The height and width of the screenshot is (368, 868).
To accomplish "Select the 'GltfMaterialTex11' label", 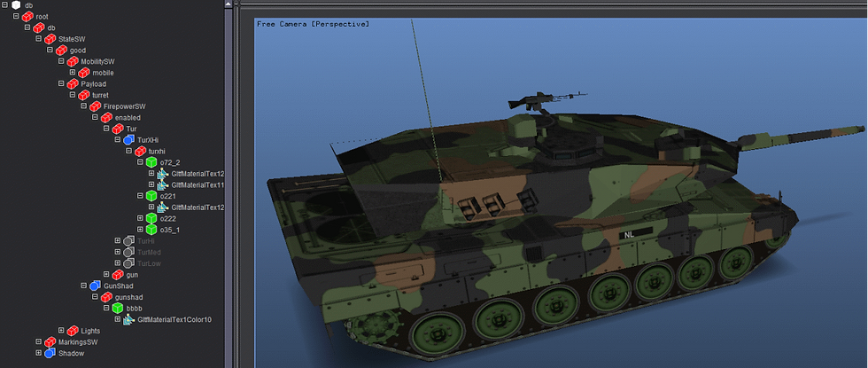I will click(198, 184).
